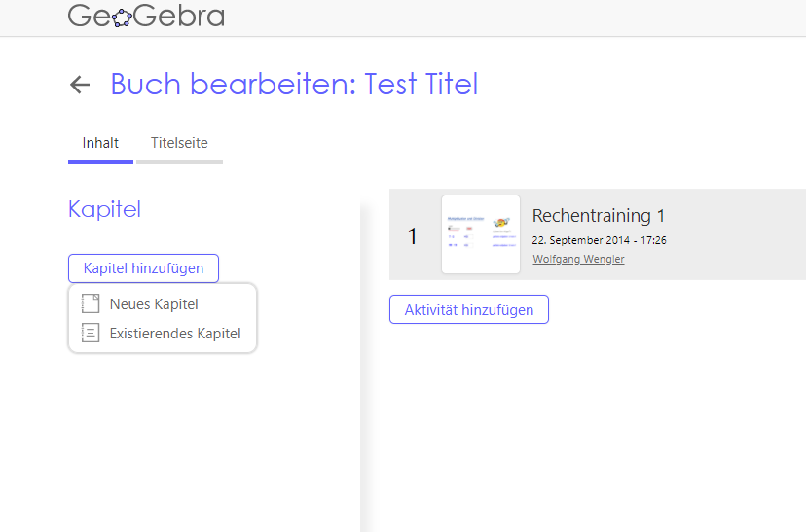The image size is (806, 532).
Task: Select the activity number 1
Action: coord(412,236)
